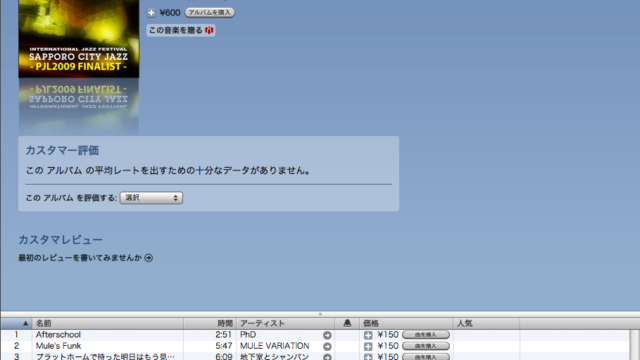
Task: Open MULE VARIATION artist arrow icon
Action: (327, 346)
